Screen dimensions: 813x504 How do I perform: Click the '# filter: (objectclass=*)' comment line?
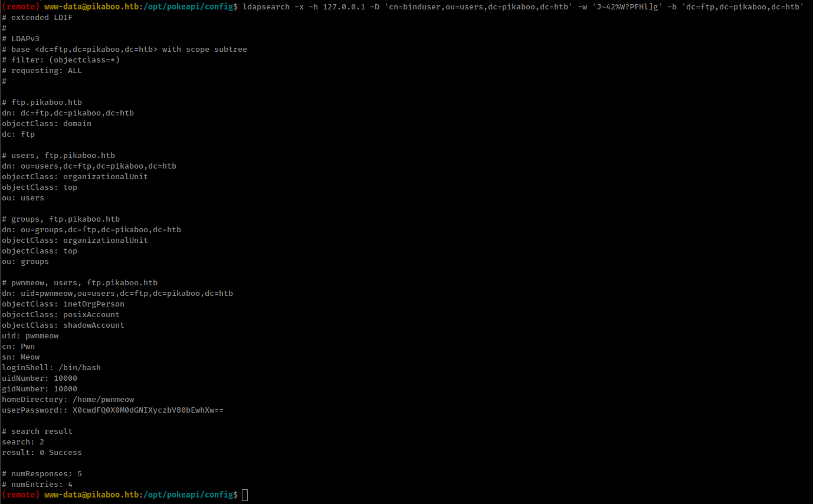point(61,60)
